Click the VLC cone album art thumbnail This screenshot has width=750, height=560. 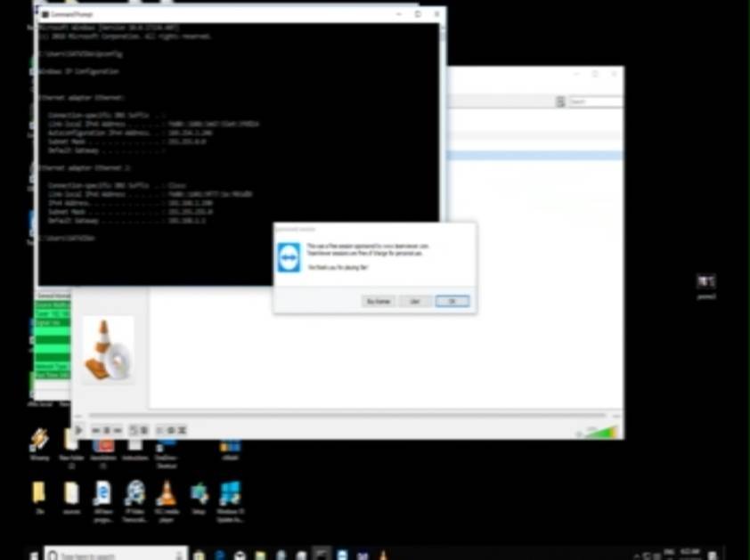108,350
